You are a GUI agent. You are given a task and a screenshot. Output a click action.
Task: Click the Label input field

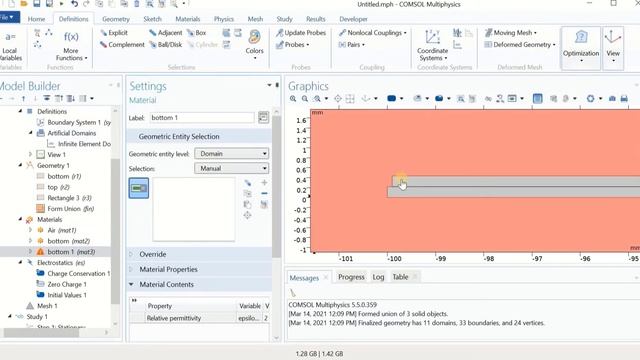coord(202,118)
